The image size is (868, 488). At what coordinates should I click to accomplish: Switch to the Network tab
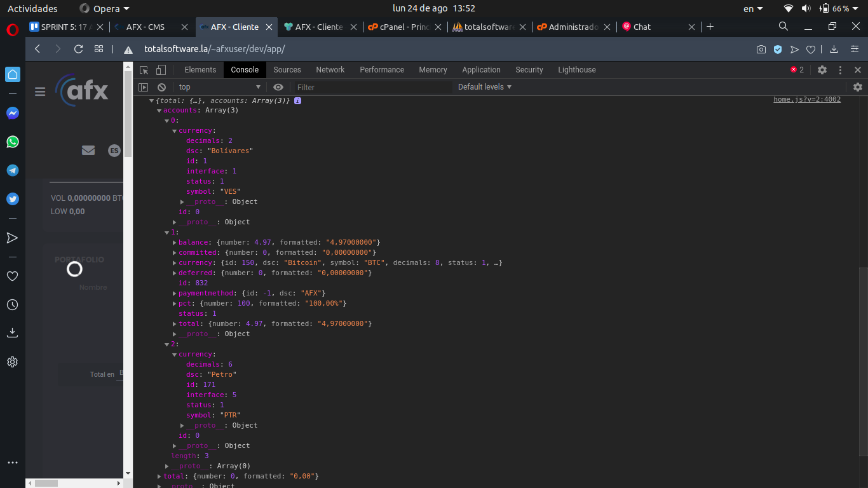tap(330, 70)
